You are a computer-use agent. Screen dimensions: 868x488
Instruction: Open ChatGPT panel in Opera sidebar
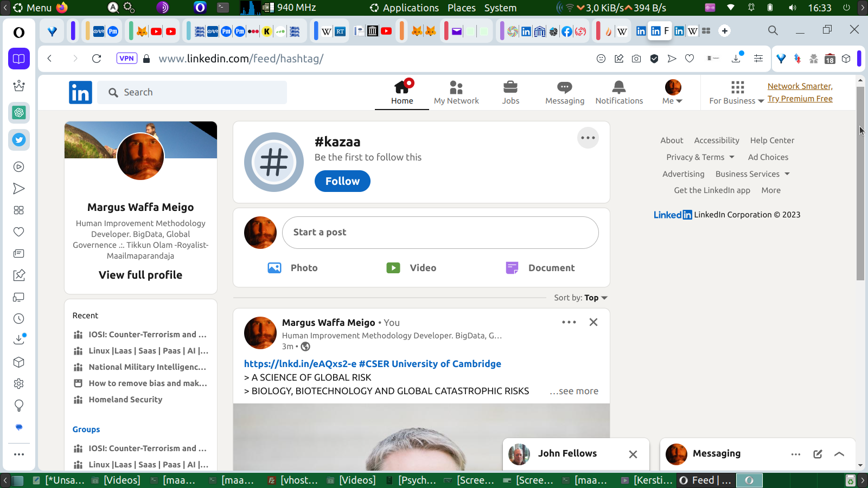[19, 113]
